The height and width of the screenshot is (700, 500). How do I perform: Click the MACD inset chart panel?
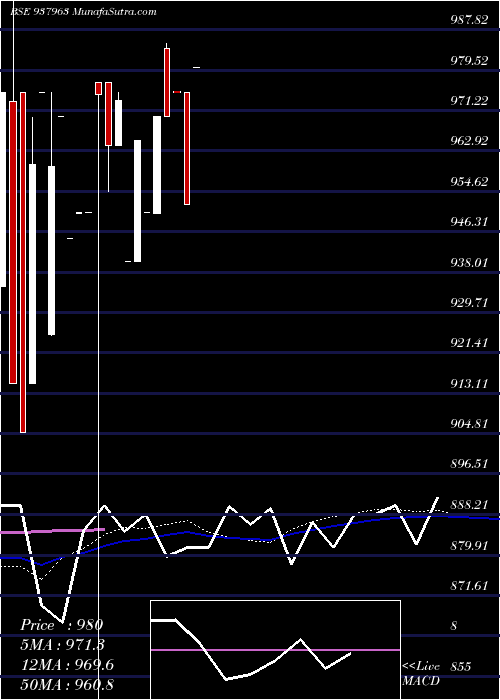[x=275, y=650]
